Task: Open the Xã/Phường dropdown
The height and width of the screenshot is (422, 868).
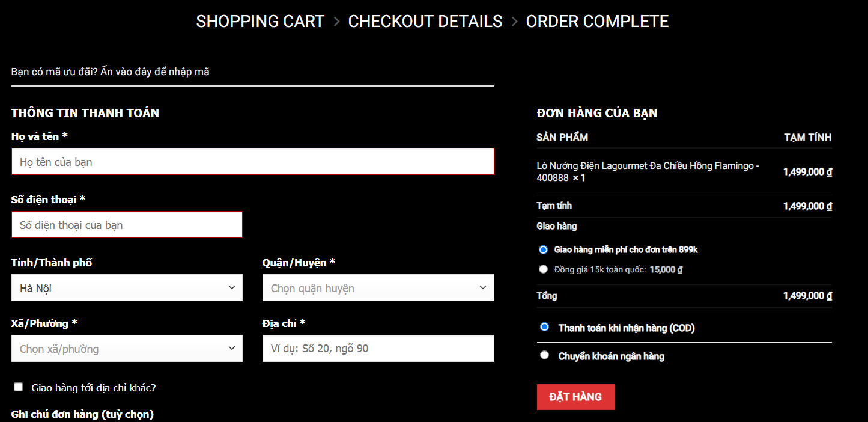Action: coord(127,349)
